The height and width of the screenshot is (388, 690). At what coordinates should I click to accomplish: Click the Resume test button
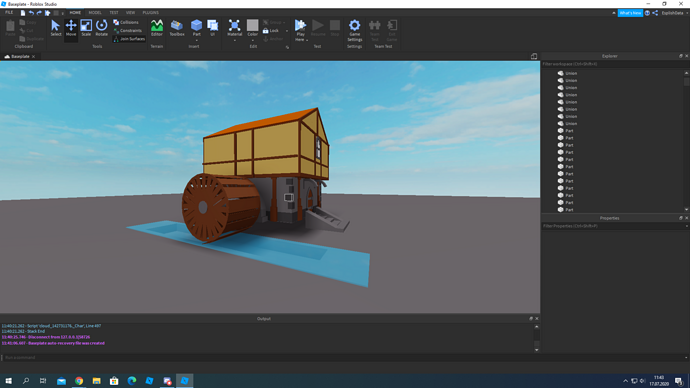click(318, 28)
